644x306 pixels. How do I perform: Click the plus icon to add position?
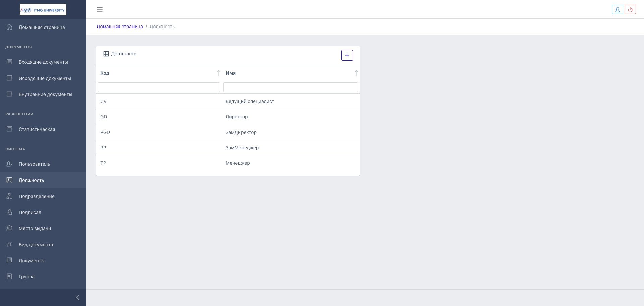(x=347, y=55)
